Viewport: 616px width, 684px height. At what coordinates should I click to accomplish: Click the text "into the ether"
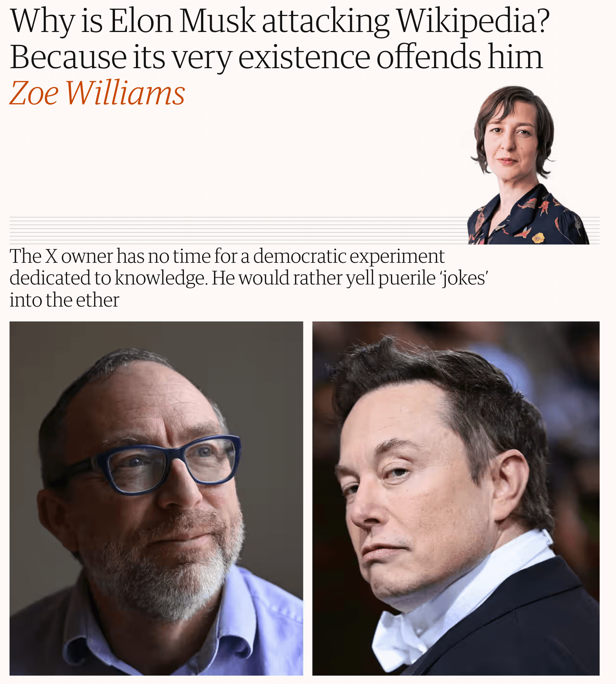pyautogui.click(x=64, y=300)
